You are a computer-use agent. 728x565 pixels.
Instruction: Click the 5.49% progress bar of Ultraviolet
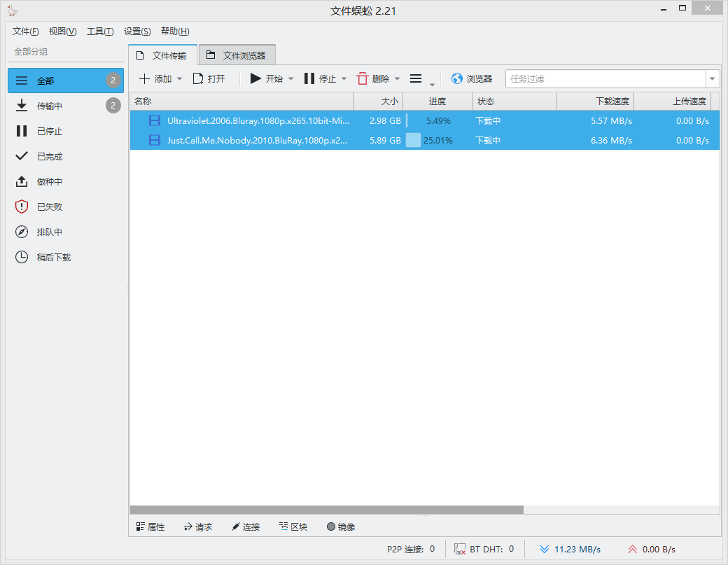pos(437,120)
